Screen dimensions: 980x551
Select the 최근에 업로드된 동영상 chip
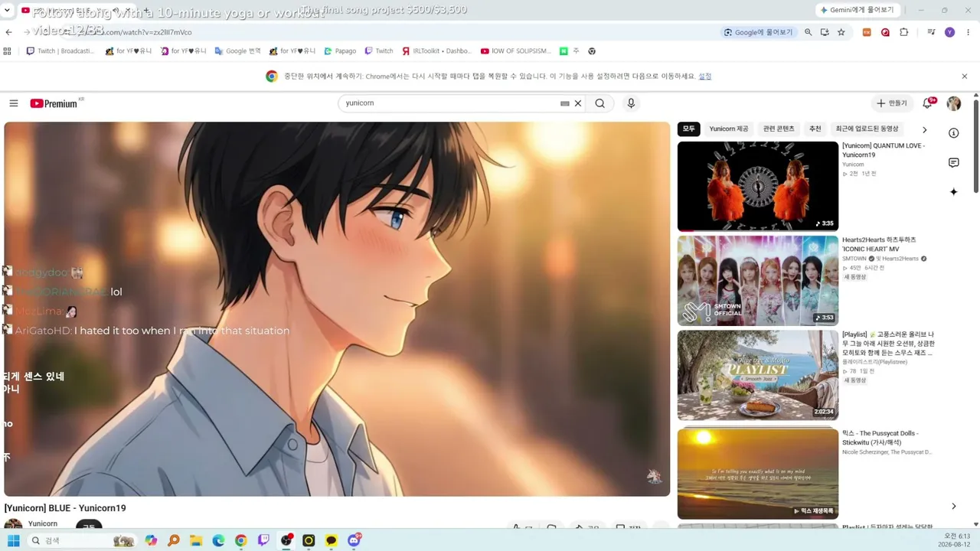867,129
